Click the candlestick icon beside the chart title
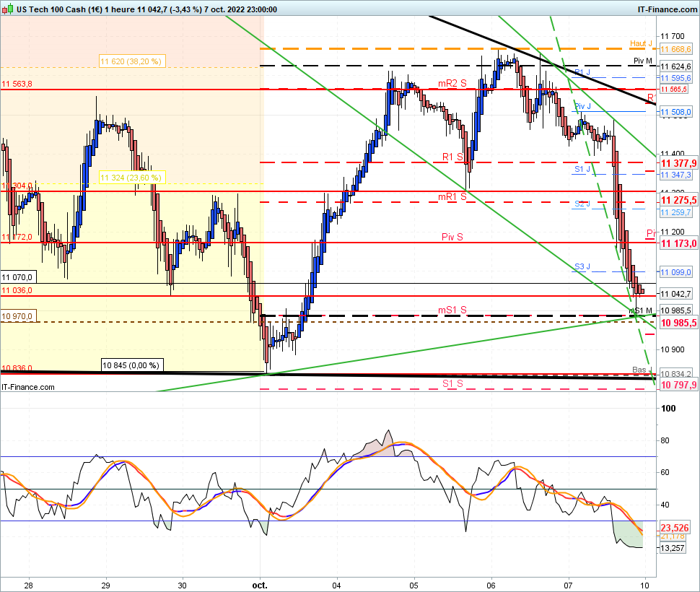The image size is (700, 592). coord(8,9)
